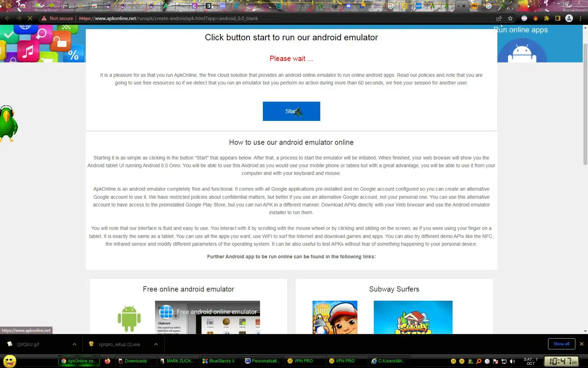The height and width of the screenshot is (368, 588).
Task: Open the smiley Start menu button
Action: pyautogui.click(x=9, y=361)
